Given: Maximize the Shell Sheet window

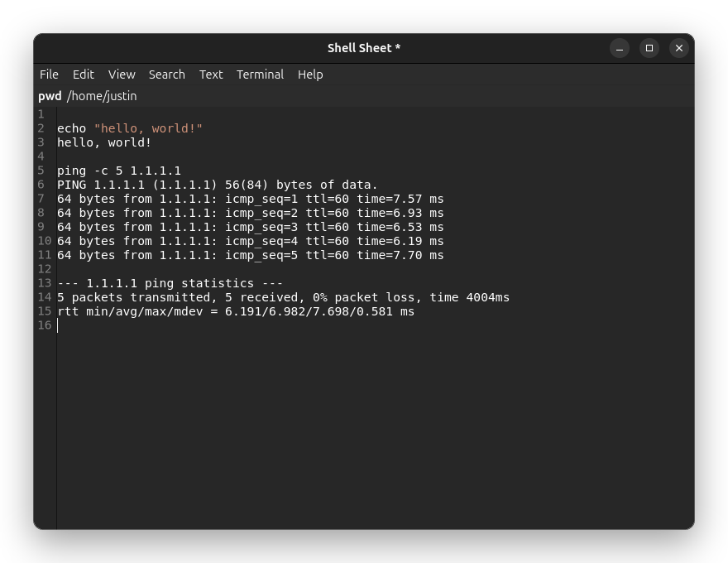Looking at the screenshot, I should [x=649, y=48].
